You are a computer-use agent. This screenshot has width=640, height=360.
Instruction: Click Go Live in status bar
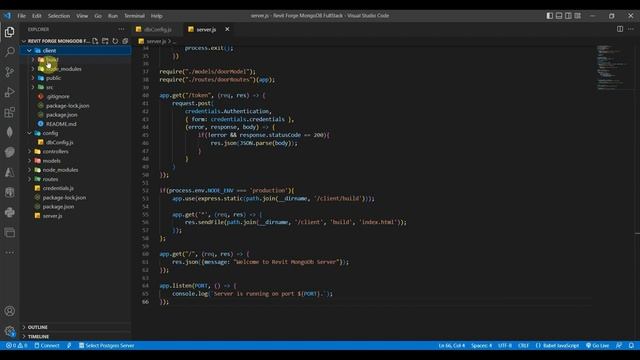597,345
